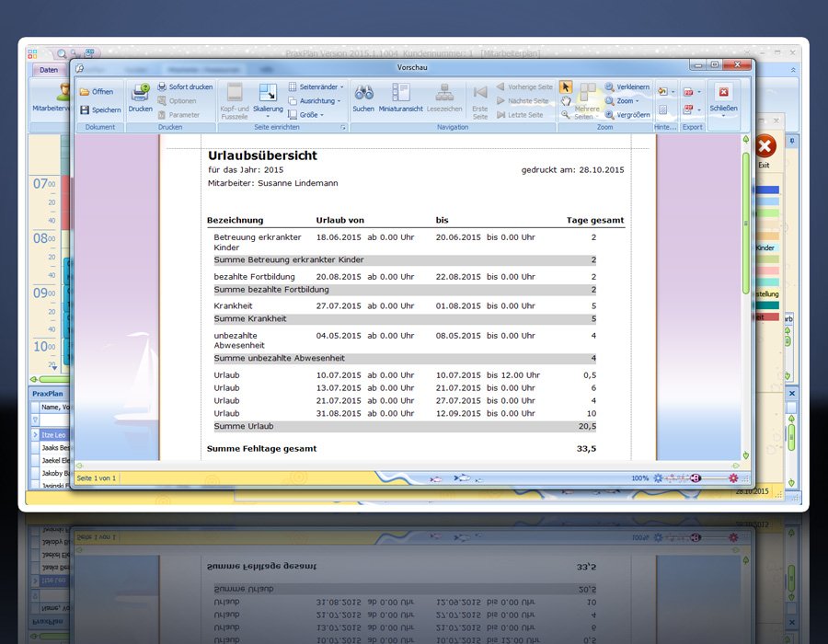This screenshot has height=644, width=828.
Task: Click the scroll-down arrow of the preview
Action: pos(745,455)
